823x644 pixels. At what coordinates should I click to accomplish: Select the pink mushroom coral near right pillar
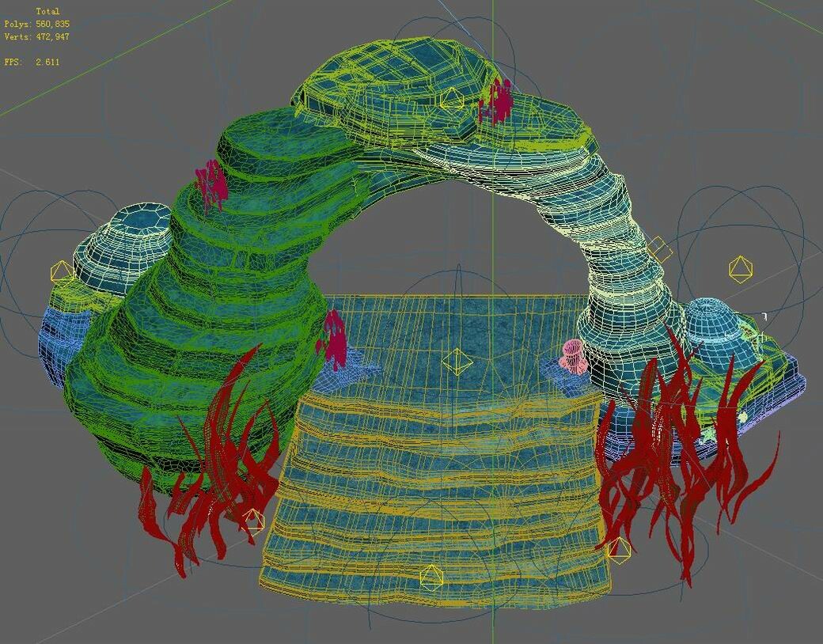[x=574, y=357]
